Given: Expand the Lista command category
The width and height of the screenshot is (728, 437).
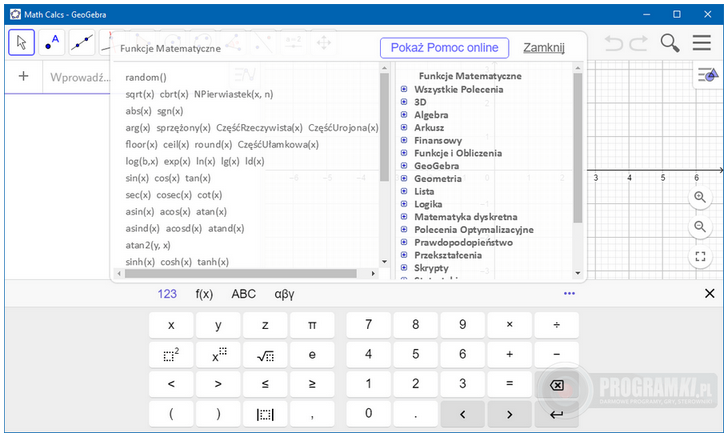Looking at the screenshot, I should [404, 191].
